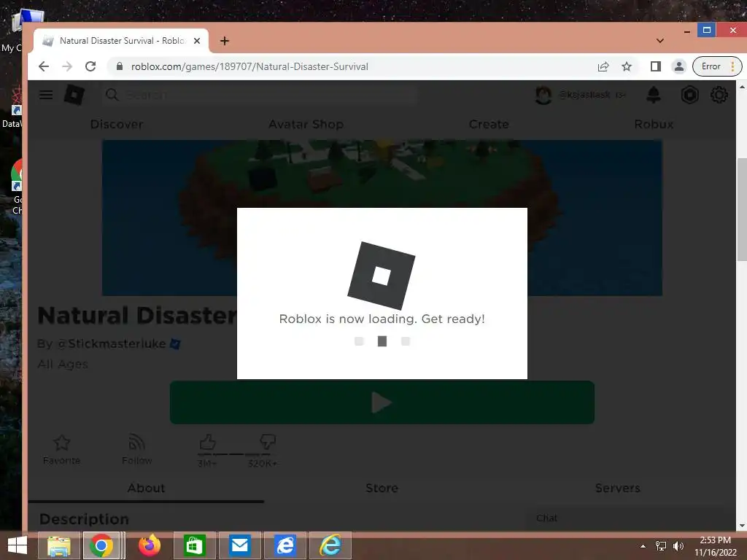The width and height of the screenshot is (747, 560).
Task: Open the Chat bar at bottom
Action: pos(630,518)
